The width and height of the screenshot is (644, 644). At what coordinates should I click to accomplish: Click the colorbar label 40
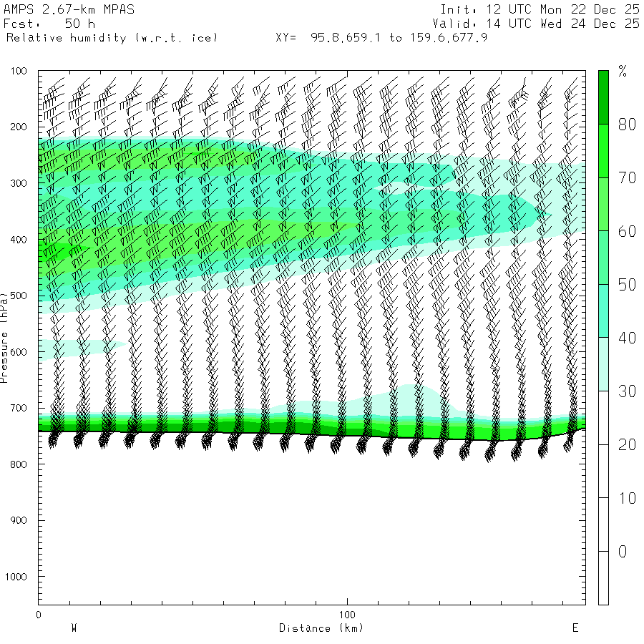tap(627, 338)
